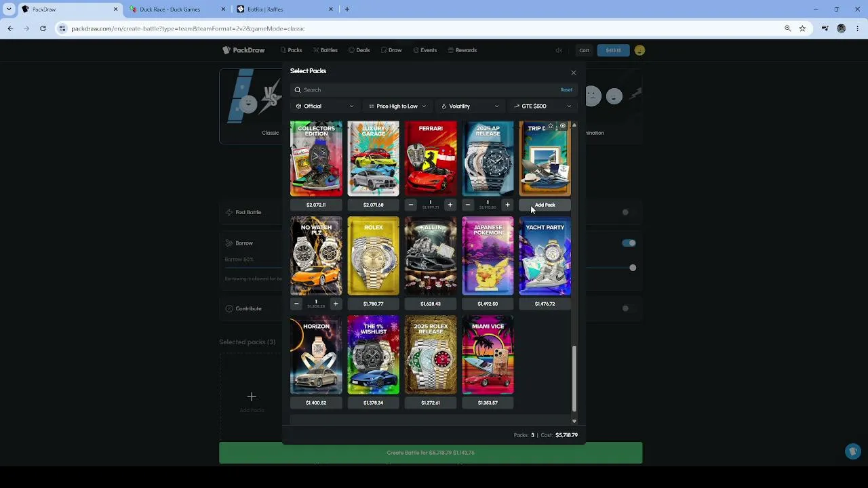This screenshot has height=488, width=868.
Task: Decrease No Watch Plz pack quantity
Action: (x=296, y=304)
